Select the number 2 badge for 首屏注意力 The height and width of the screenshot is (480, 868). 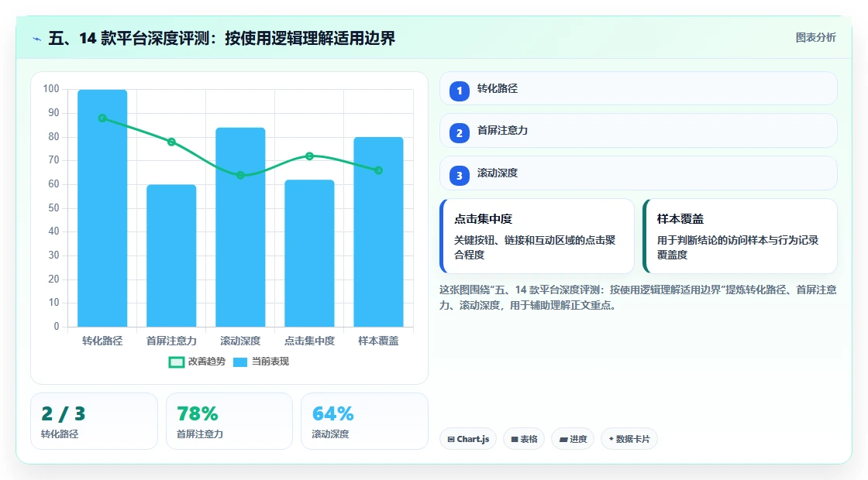coord(459,133)
